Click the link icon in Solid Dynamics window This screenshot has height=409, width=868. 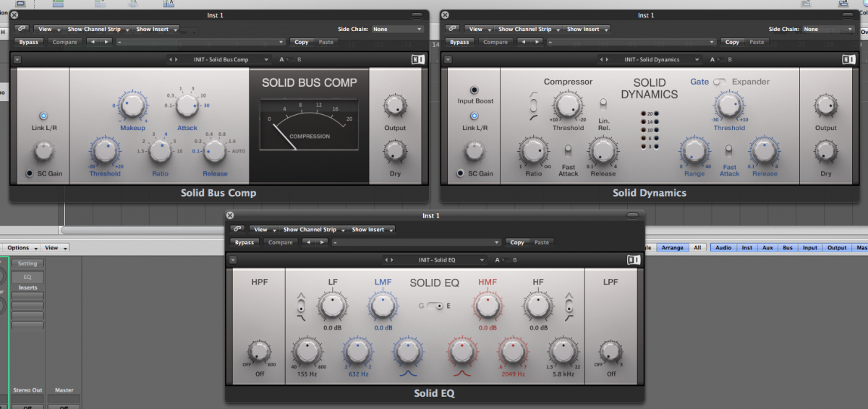[x=453, y=30]
